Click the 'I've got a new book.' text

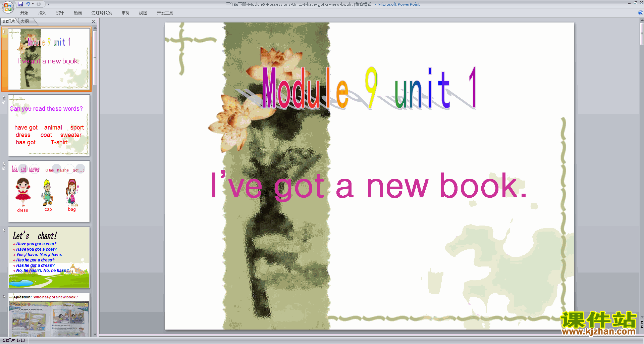point(369,186)
